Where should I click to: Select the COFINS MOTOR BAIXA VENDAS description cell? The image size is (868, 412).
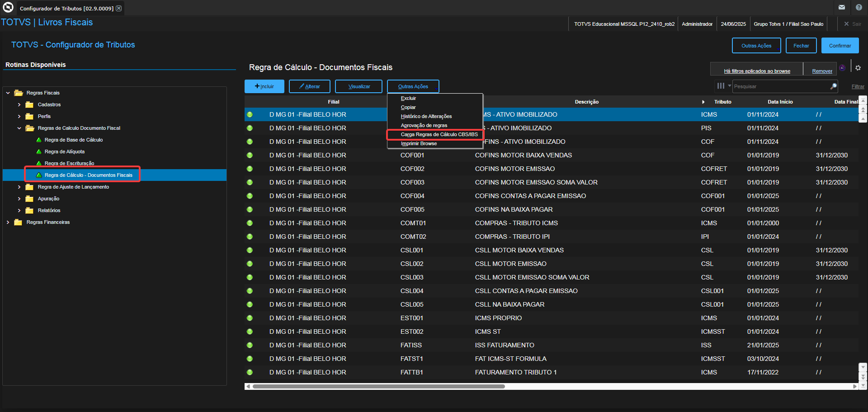coord(524,155)
